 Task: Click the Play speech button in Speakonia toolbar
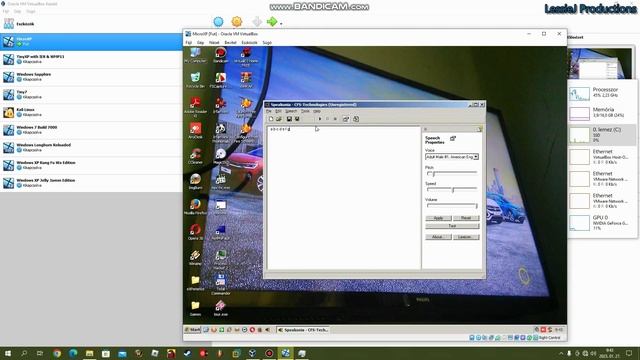[x=320, y=119]
